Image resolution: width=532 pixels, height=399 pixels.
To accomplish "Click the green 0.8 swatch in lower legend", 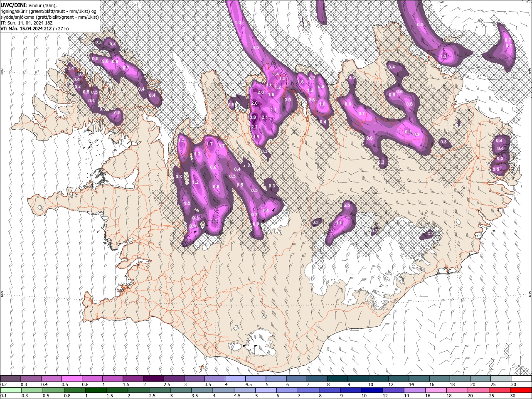I will pyautogui.click(x=74, y=390).
